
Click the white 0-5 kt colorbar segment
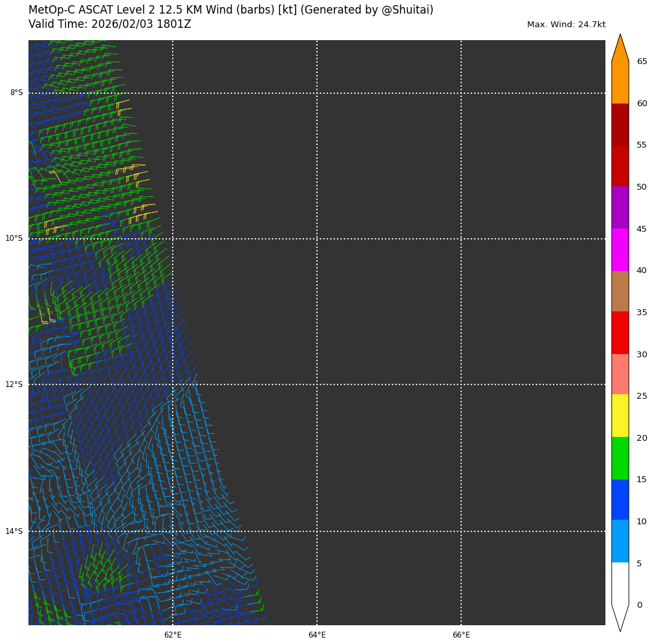point(620,583)
